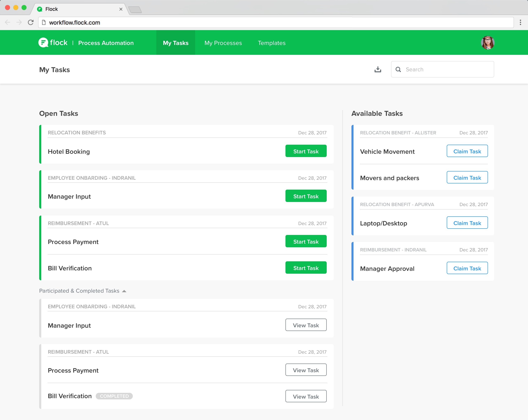Click the Hotel Booking task name
Viewport: 528px width, 420px height.
coord(69,152)
